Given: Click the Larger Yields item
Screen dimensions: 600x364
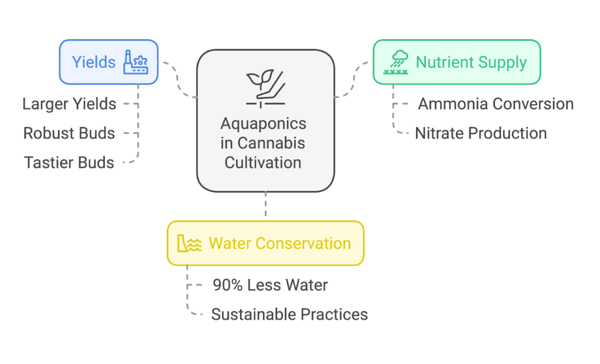Looking at the screenshot, I should pos(69,104).
